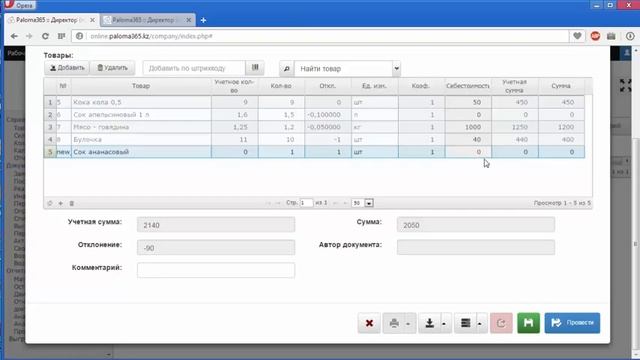Open the rows-per-page 50 dropdown

click(x=362, y=203)
